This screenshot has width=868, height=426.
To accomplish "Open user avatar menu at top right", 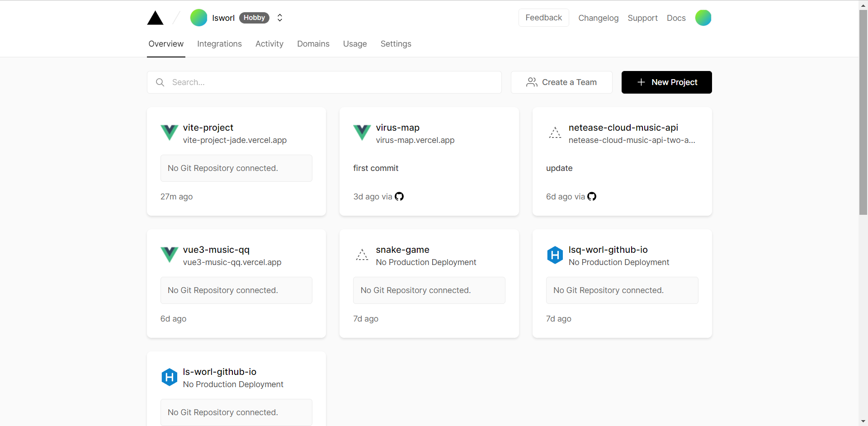I will point(703,18).
